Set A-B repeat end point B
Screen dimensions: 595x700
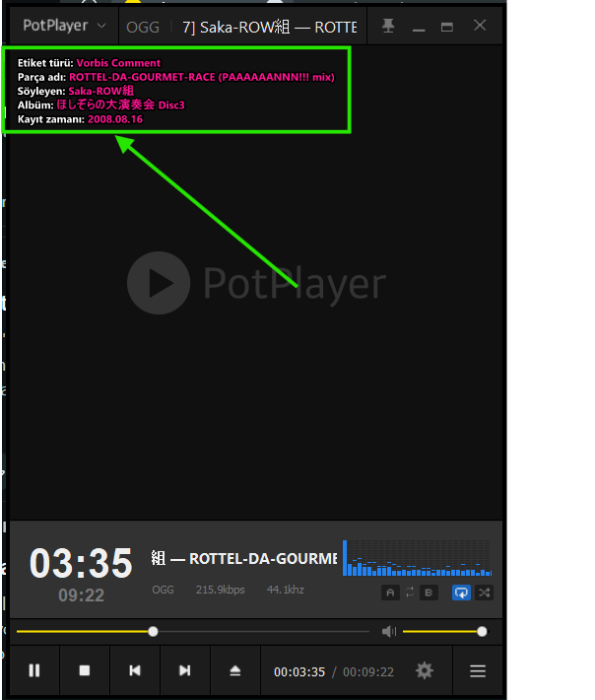click(429, 593)
